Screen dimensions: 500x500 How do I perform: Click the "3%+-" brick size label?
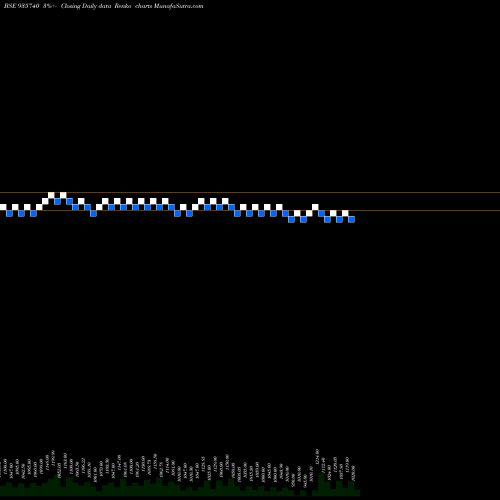pos(50,6)
